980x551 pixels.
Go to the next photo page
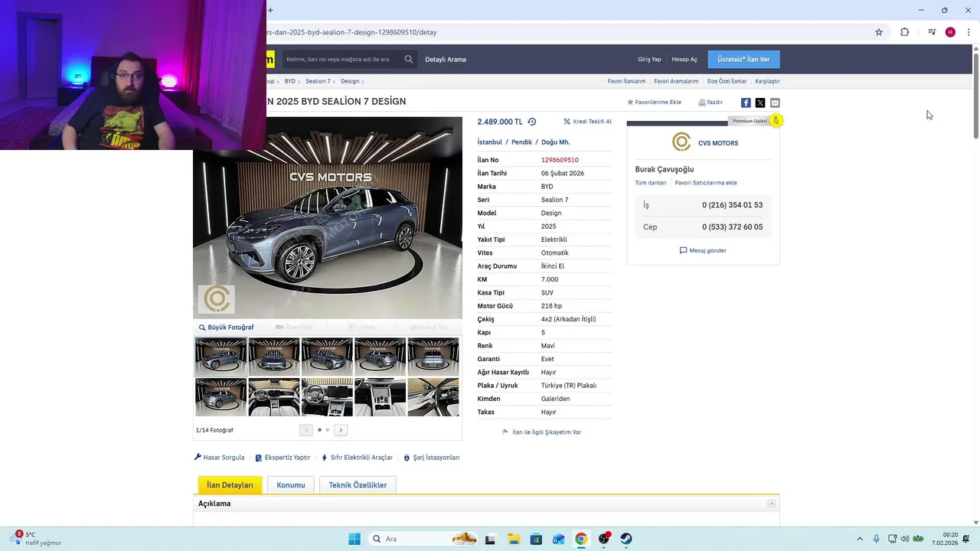tap(341, 430)
